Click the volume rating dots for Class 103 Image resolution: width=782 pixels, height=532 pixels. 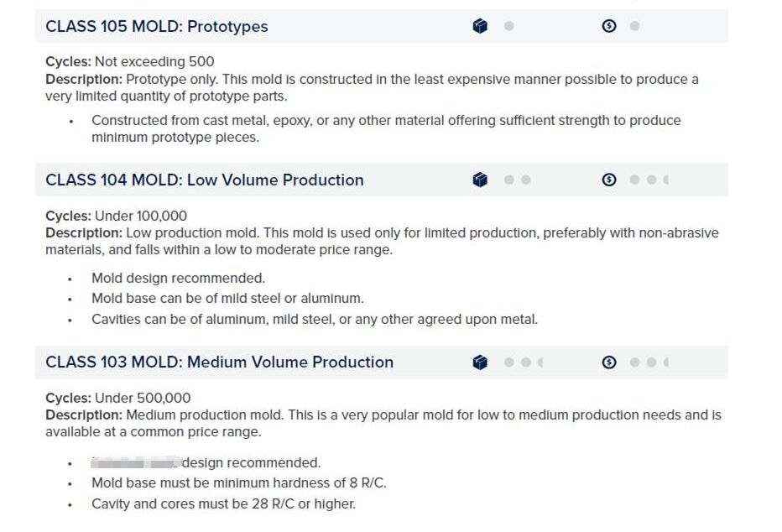coord(524,362)
